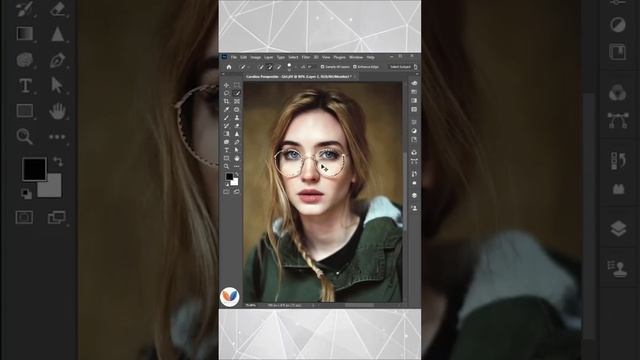Image resolution: width=640 pixels, height=360 pixels.
Task: Open the Layers panel icon
Action: [x=414, y=196]
